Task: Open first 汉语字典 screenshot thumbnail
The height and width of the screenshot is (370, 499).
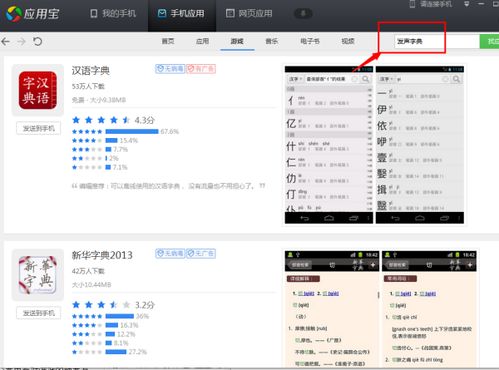Action: click(329, 145)
